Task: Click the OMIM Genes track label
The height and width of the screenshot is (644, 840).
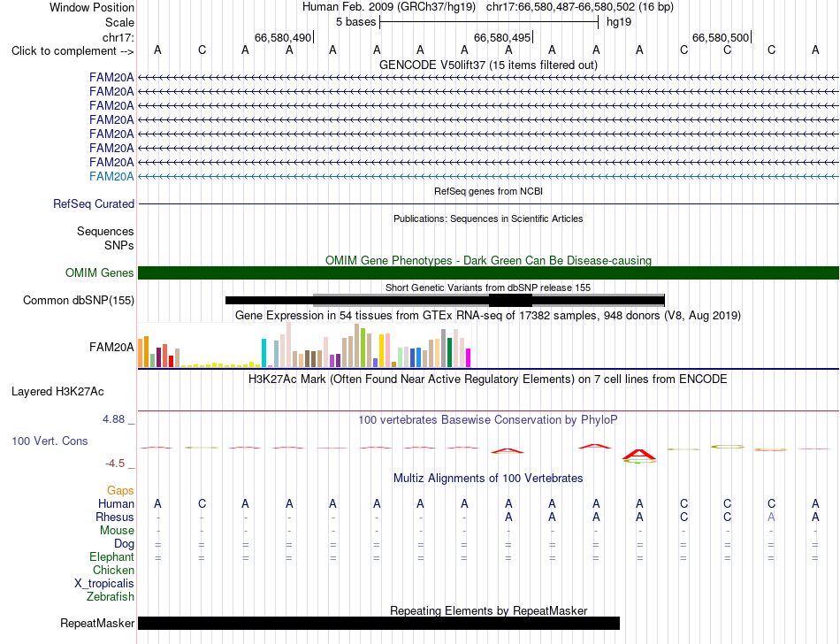Action: [99, 272]
